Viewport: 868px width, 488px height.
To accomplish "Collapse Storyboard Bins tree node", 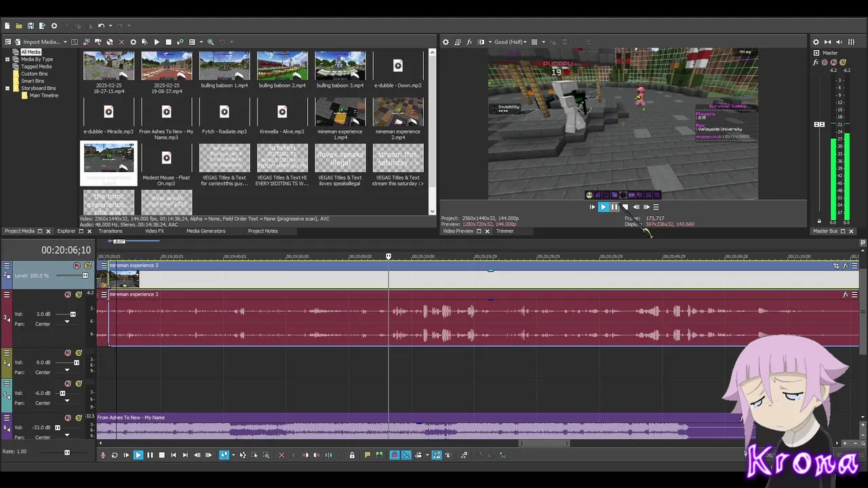I will point(7,88).
